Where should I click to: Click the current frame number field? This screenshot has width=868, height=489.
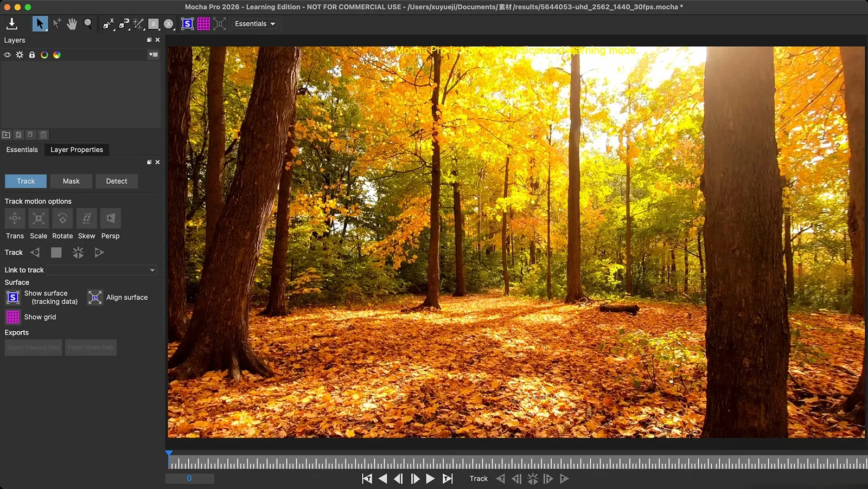(189, 478)
